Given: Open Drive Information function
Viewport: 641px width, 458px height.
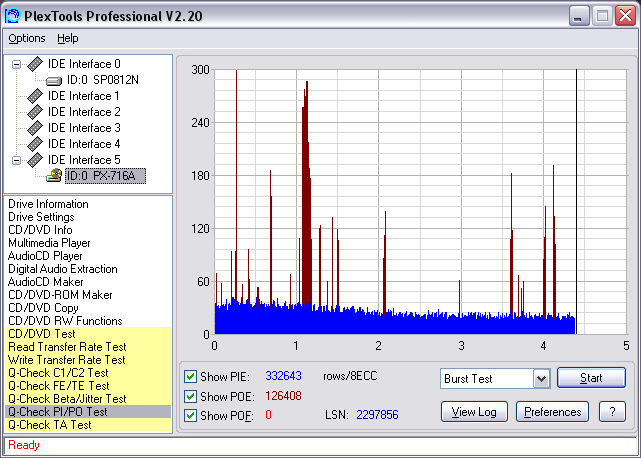Looking at the screenshot, I should pos(48,204).
